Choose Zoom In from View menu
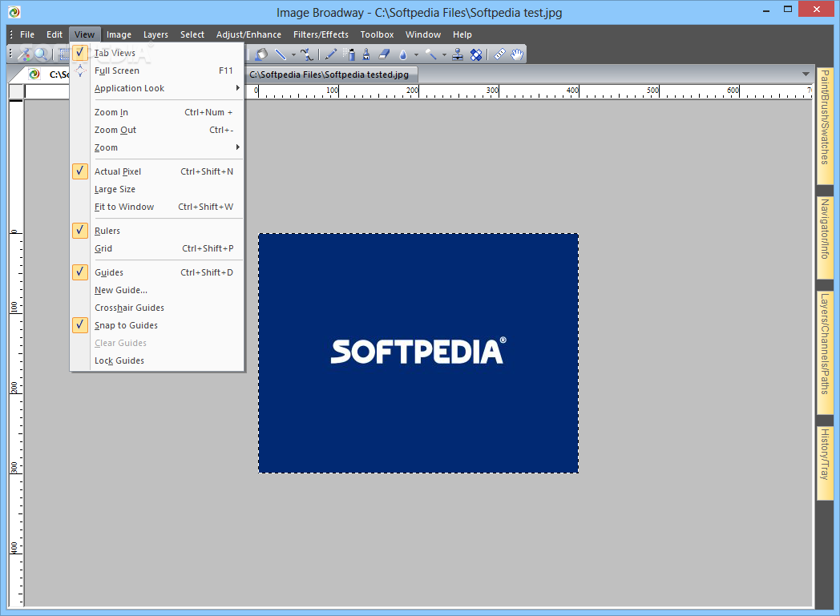This screenshot has height=616, width=840. click(157, 112)
